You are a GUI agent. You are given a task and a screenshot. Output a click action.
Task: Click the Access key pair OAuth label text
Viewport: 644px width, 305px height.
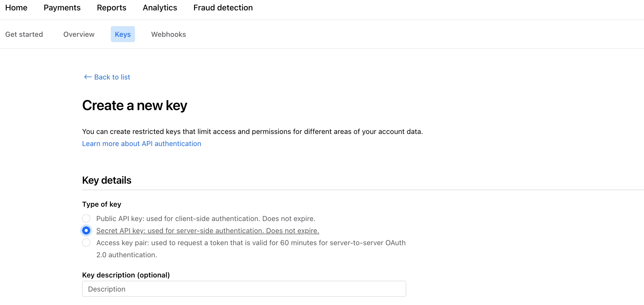[x=251, y=243]
